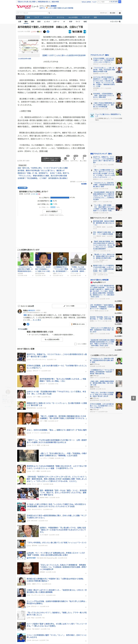
Task: Open ranking item 1 元TBSの立民議員
Action: [x=104, y=60]
